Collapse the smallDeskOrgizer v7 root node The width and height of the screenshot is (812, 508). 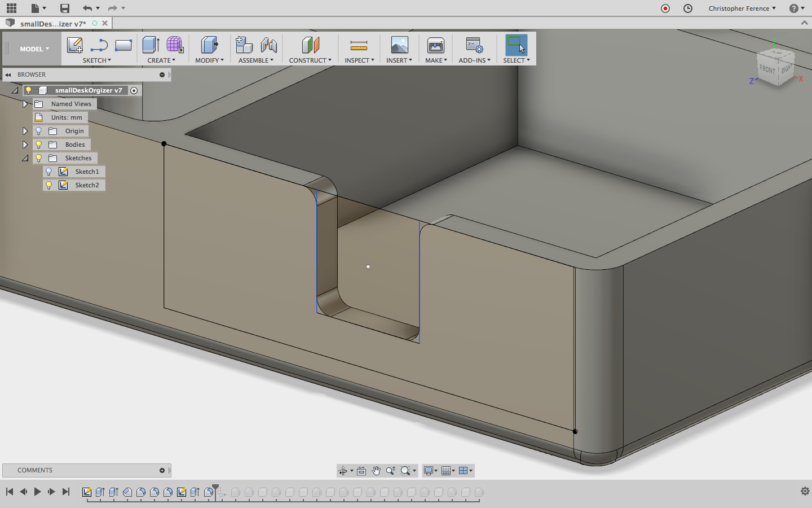click(x=15, y=90)
